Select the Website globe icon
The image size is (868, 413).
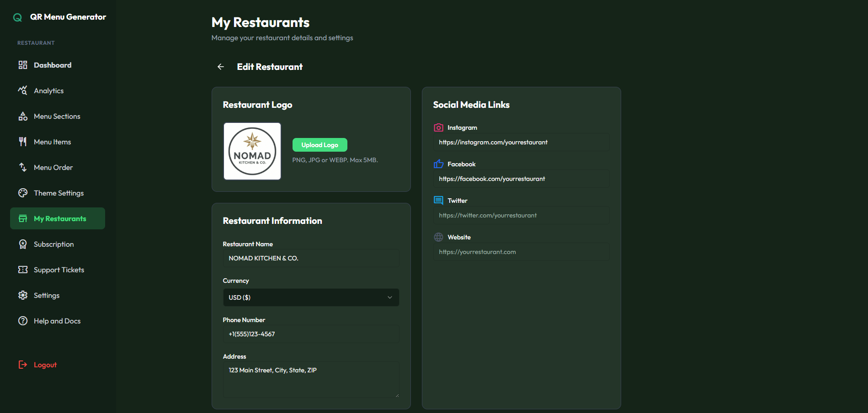(438, 237)
